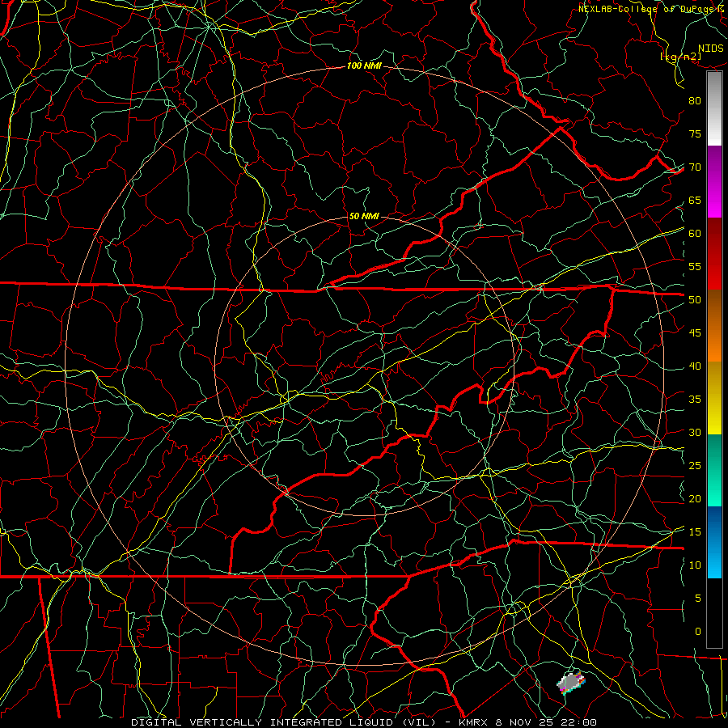The image size is (728, 728).
Task: Click the scale value "70"
Action: 695,167
